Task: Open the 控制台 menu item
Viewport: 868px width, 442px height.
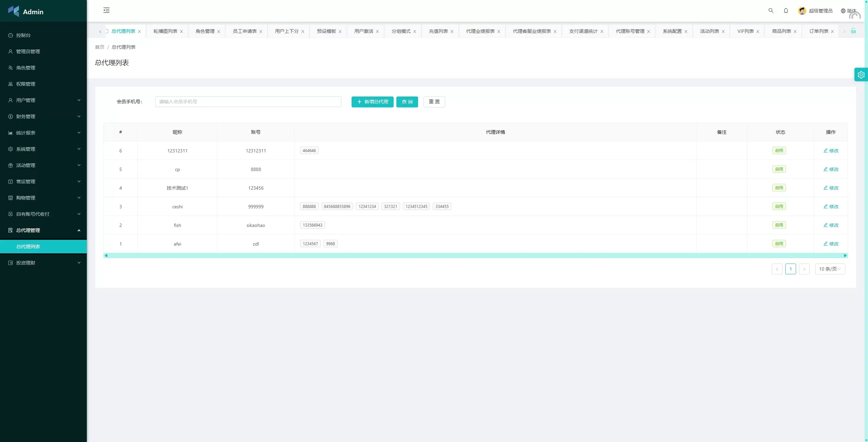Action: click(x=23, y=35)
